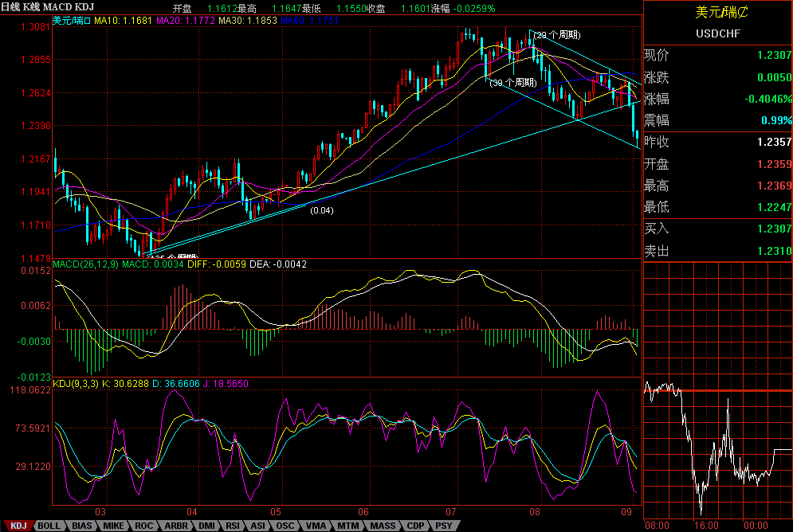Click the top bar 收盘 value 1.1601
The image size is (793, 532).
(x=415, y=9)
